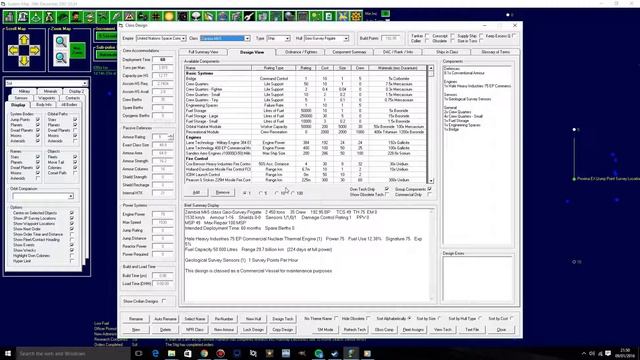Click the upper magnifier in Zoom Map
The width and height of the screenshot is (640, 360).
(61, 41)
